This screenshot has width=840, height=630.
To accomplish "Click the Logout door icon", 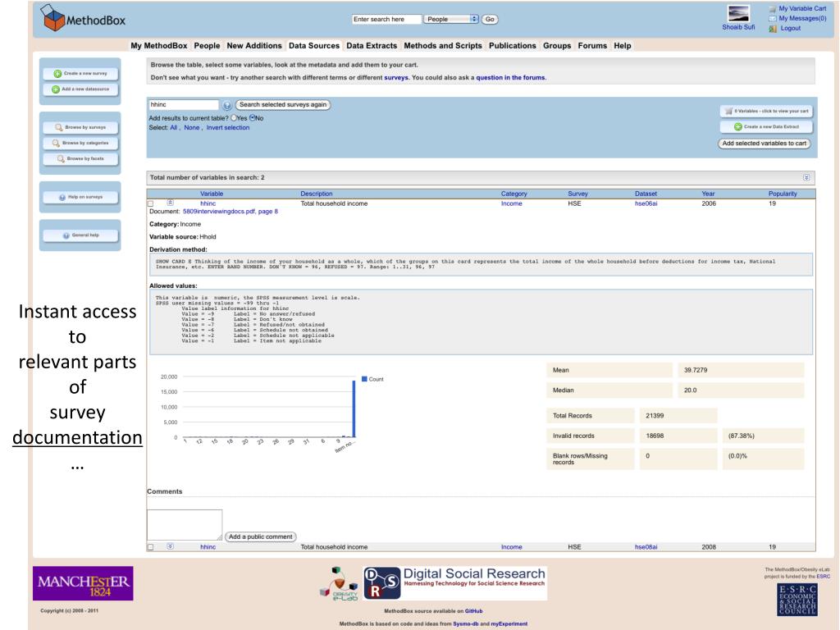I will pos(773,29).
